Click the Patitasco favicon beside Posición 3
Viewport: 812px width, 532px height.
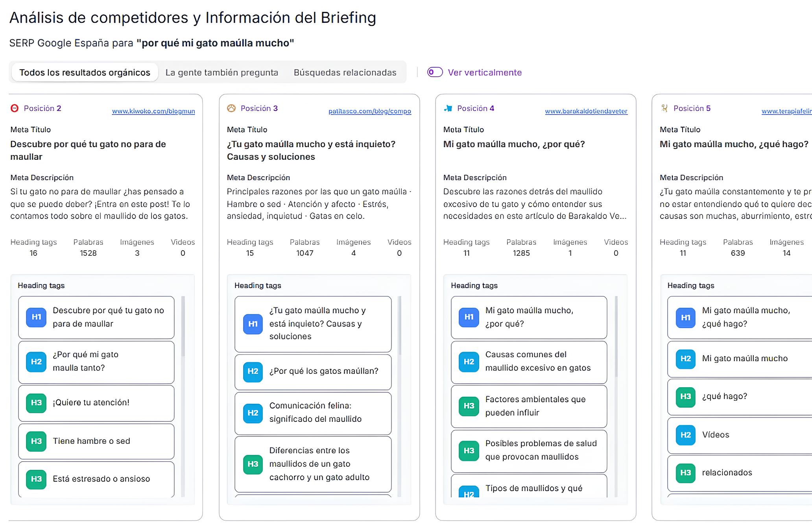[231, 108]
